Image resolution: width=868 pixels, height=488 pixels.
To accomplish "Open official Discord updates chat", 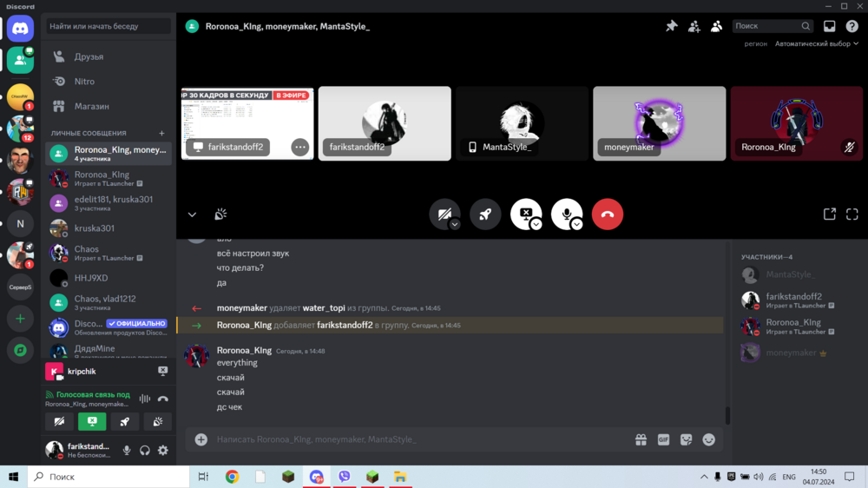I will (108, 327).
